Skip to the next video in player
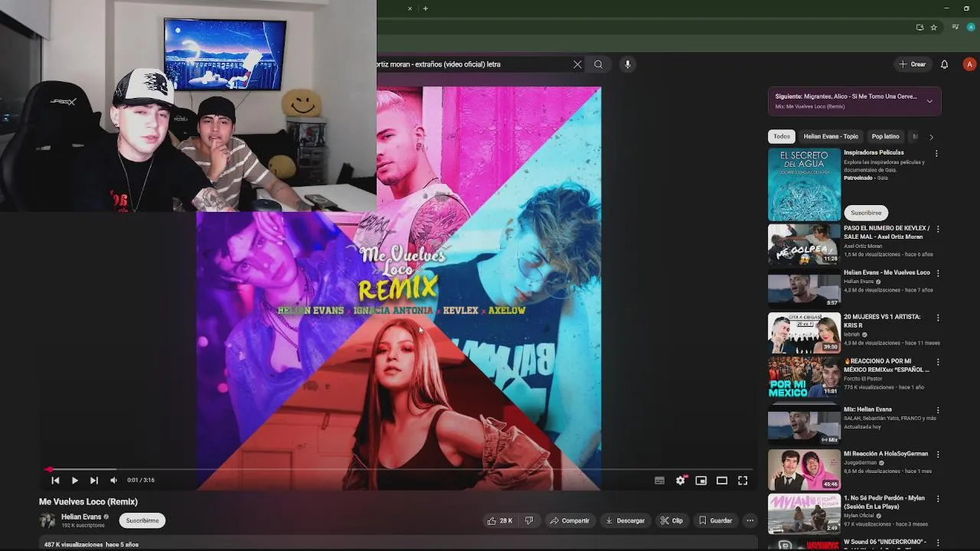 [93, 481]
